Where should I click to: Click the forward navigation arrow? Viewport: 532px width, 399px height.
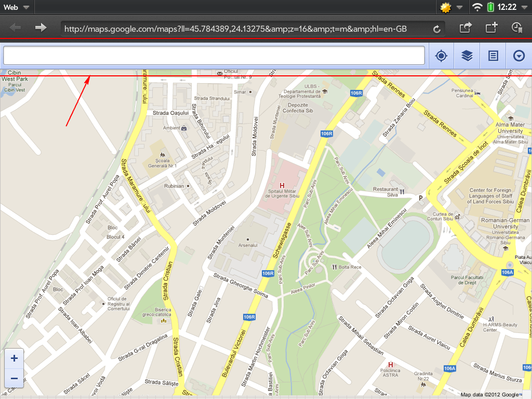41,29
